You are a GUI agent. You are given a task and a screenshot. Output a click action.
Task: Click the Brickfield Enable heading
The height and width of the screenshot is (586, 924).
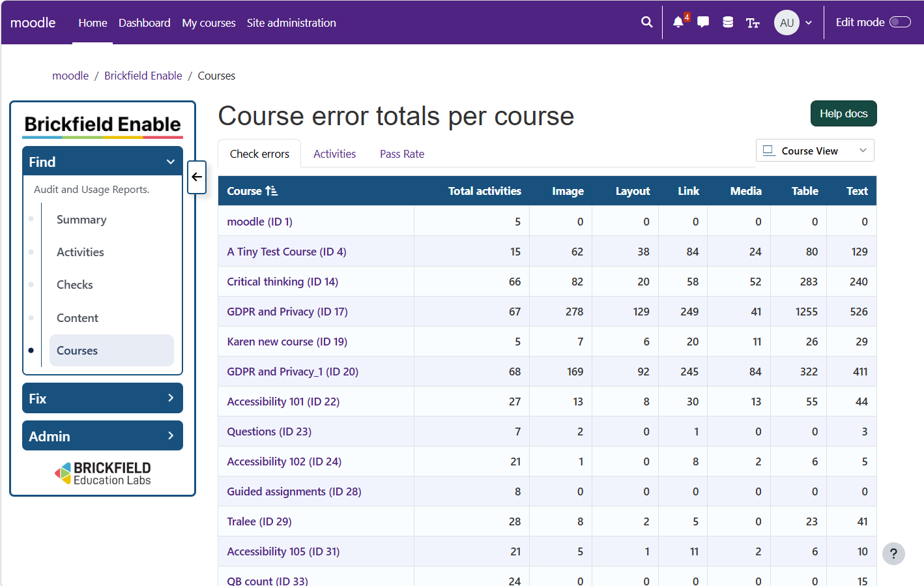click(102, 124)
